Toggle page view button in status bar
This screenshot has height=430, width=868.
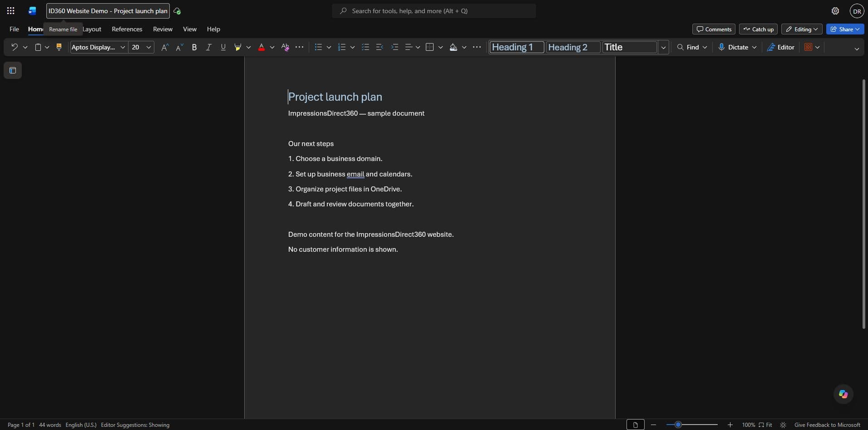(635, 425)
